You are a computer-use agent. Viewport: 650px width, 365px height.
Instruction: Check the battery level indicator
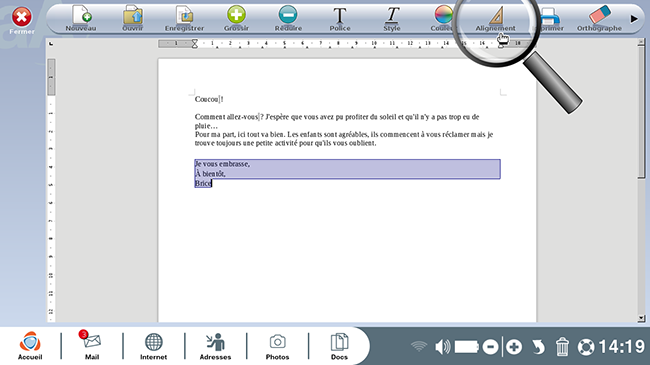pos(467,346)
